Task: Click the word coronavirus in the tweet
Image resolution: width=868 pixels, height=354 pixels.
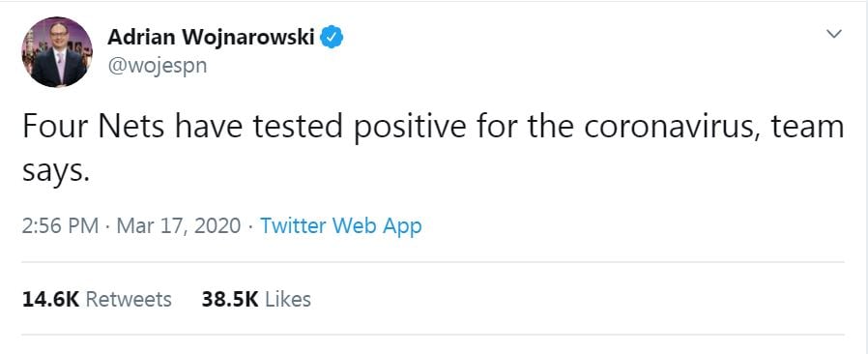Action: tap(669, 127)
